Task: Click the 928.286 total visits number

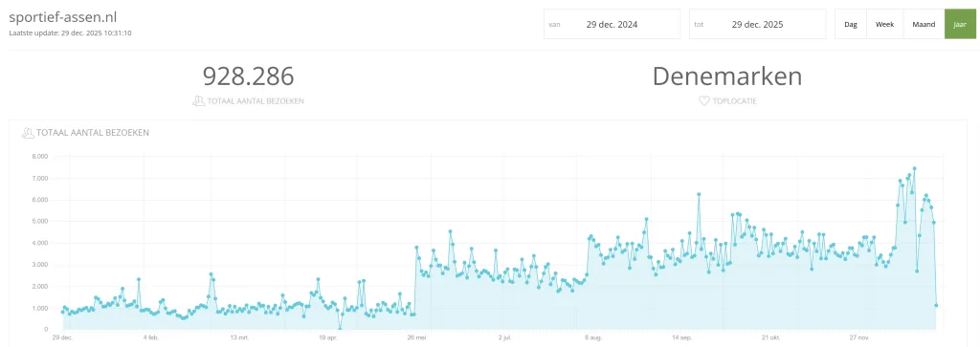Action: [248, 76]
